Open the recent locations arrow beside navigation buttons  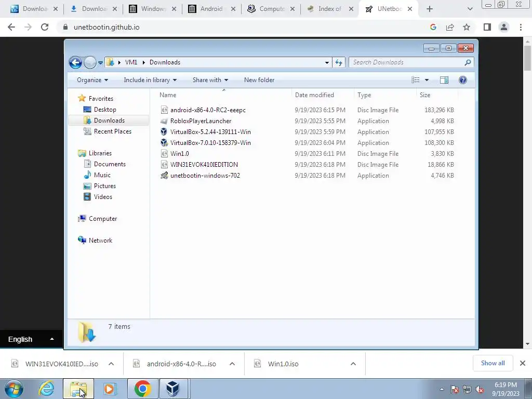click(x=100, y=63)
